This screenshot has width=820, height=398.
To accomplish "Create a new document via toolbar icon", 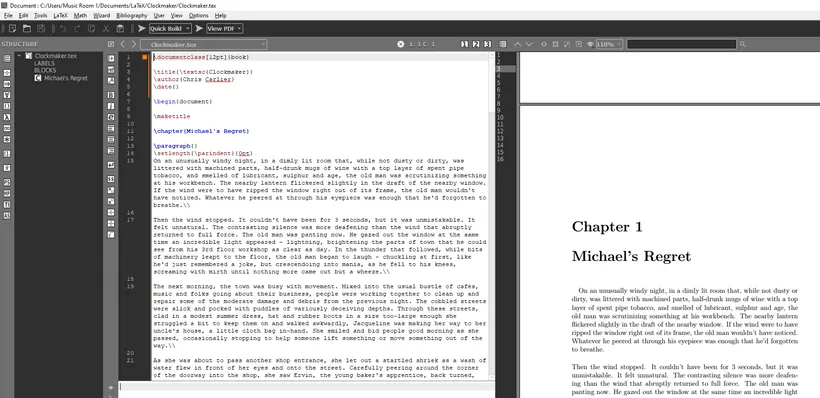I will (13, 28).
